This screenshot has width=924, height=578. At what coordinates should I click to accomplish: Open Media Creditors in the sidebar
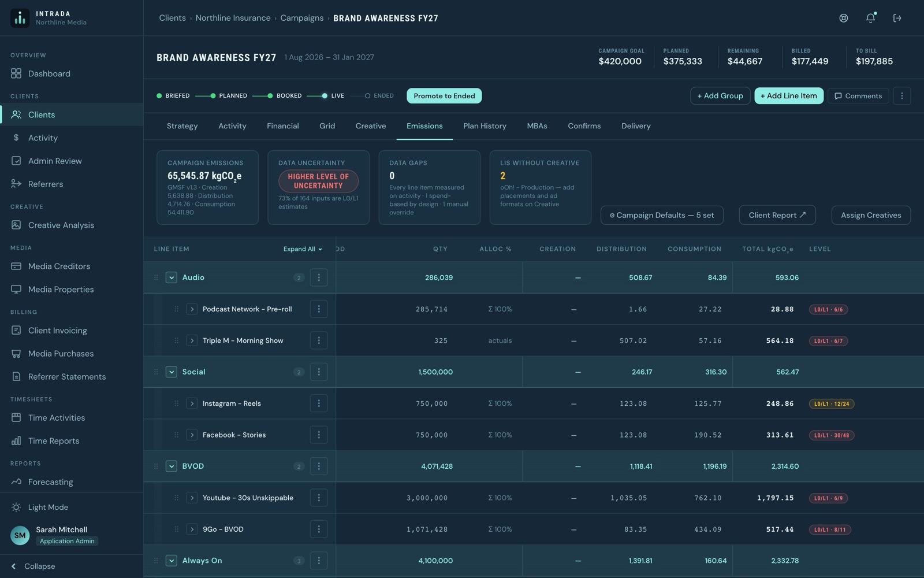72,266
